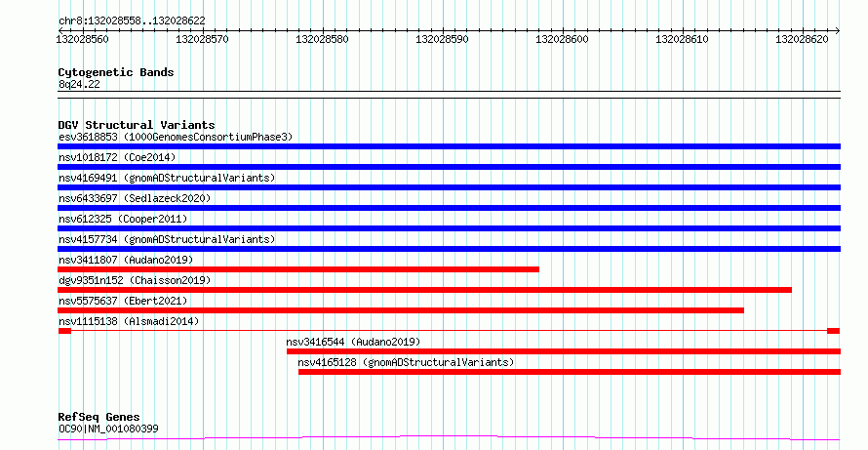
Task: Click the red bar under dgv9351n152
Action: (x=424, y=290)
